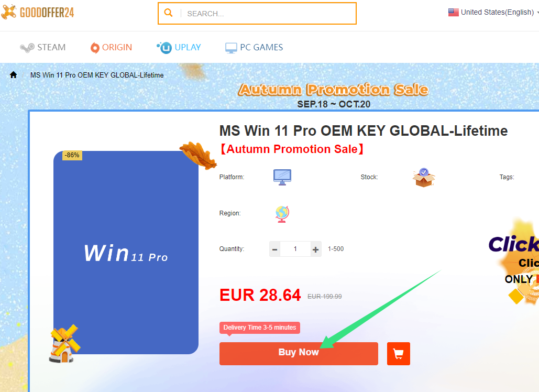Image resolution: width=539 pixels, height=392 pixels.
Task: Click the Buy Now button
Action: tap(299, 354)
